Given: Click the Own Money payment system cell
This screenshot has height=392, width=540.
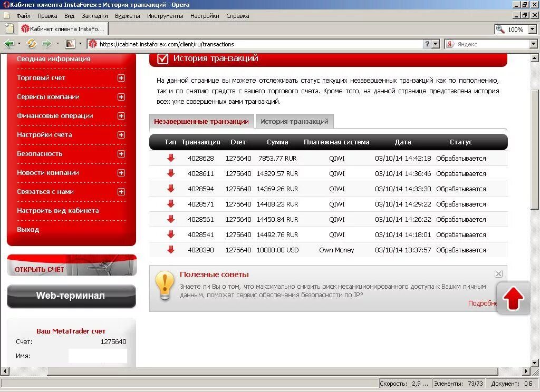Looking at the screenshot, I should coord(336,250).
